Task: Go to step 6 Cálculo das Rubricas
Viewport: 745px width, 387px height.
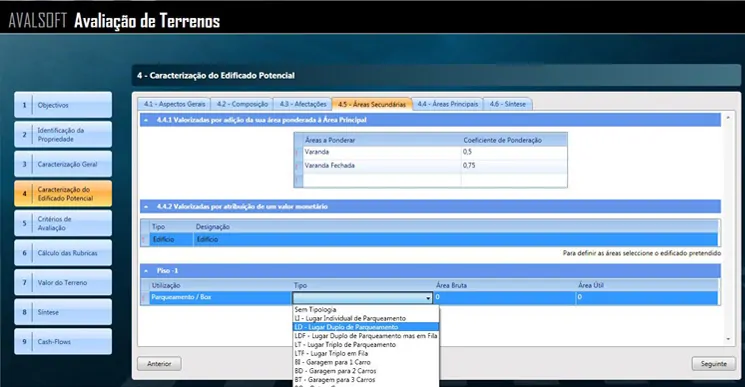Action: (x=63, y=253)
